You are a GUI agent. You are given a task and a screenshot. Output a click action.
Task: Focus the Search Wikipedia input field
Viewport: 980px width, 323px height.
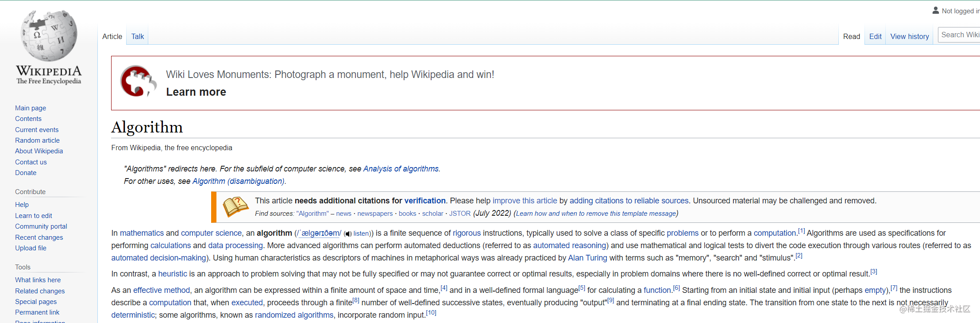tap(959, 35)
